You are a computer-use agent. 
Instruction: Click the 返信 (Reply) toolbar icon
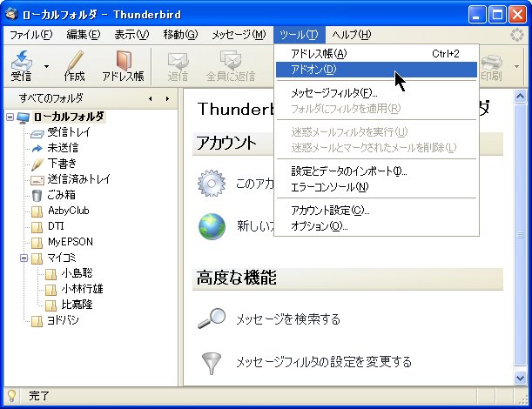[x=178, y=66]
